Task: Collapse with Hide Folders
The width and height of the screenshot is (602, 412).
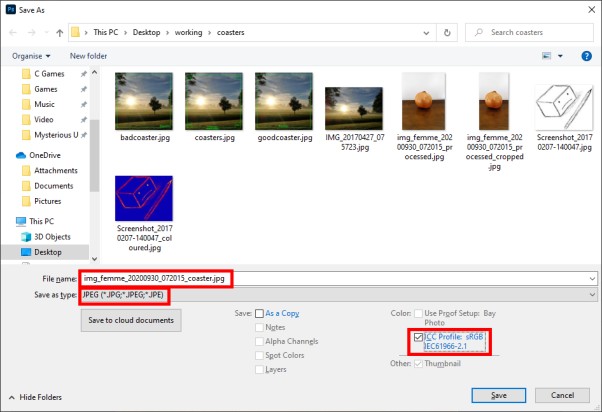Action: pyautogui.click(x=35, y=397)
